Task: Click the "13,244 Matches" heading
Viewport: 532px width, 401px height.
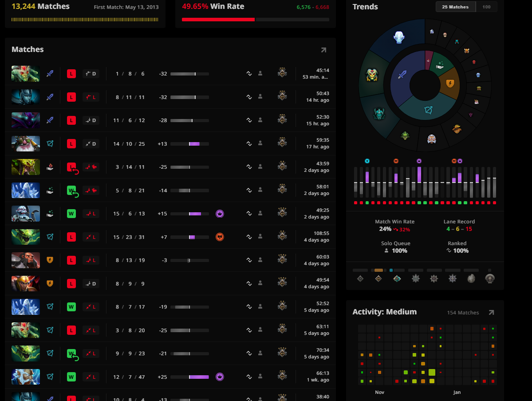Action: click(40, 7)
